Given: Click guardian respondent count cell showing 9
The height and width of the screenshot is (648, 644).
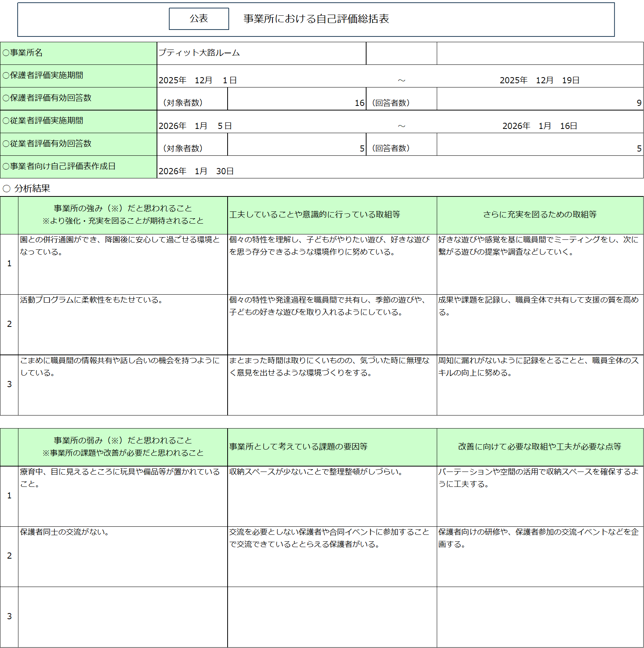Looking at the screenshot, I should pyautogui.click(x=540, y=102).
